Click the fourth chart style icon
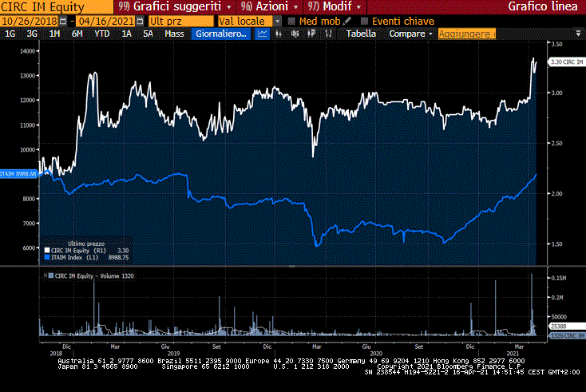Image resolution: width=586 pixels, height=392 pixels. (311, 34)
